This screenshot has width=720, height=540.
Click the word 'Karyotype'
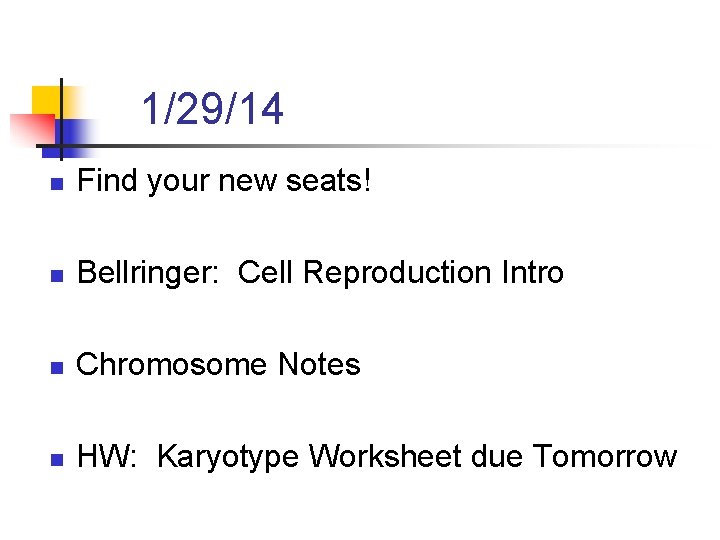[229, 458]
